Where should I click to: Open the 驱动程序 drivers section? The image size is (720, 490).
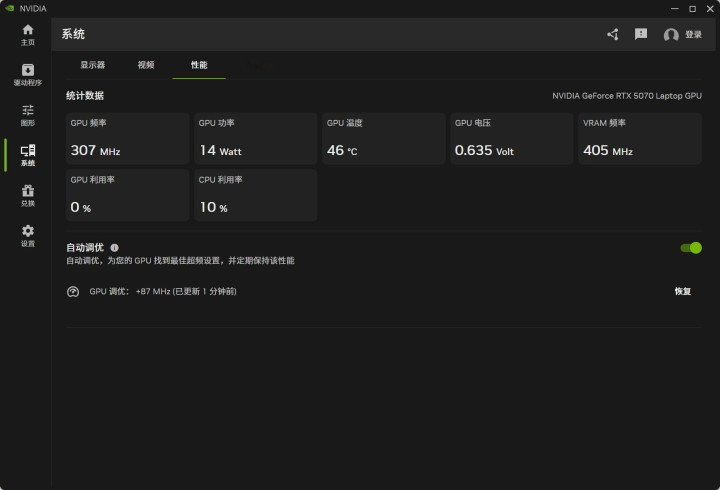(28, 75)
